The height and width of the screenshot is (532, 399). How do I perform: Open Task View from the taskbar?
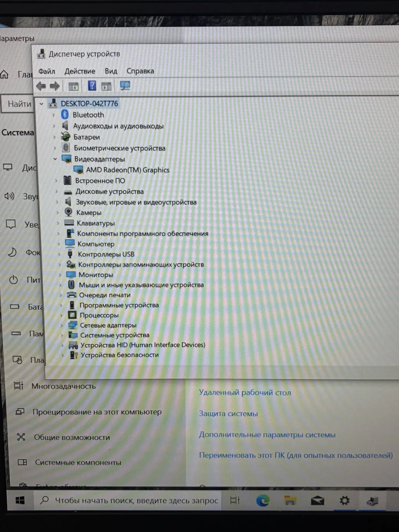click(235, 500)
